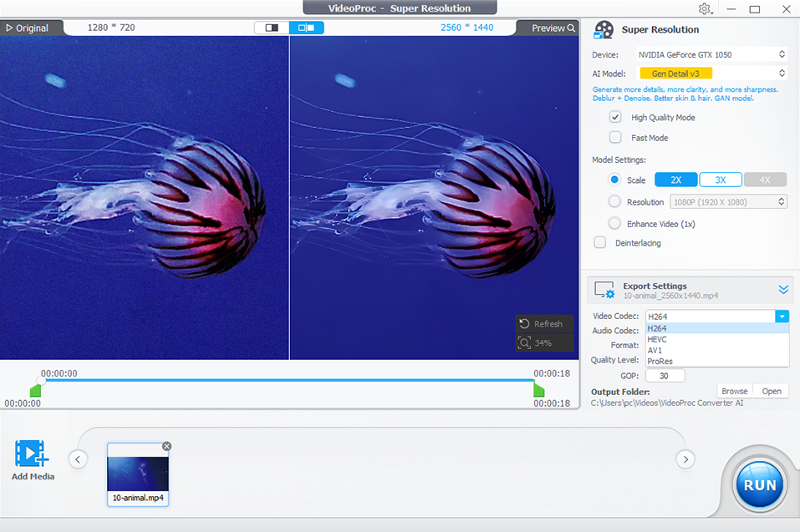Open the Device dropdown
Screen dimensions: 800x532
coord(712,55)
